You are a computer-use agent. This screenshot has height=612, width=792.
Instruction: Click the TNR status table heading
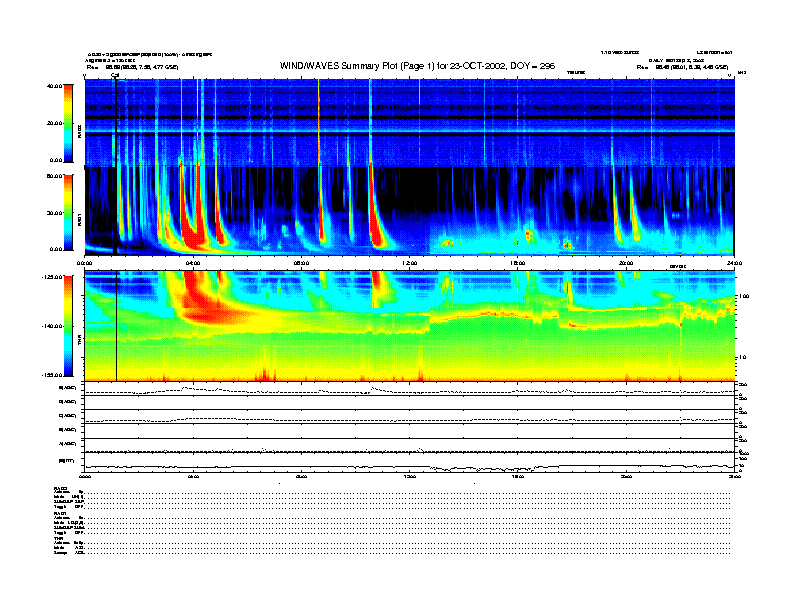coord(59,539)
